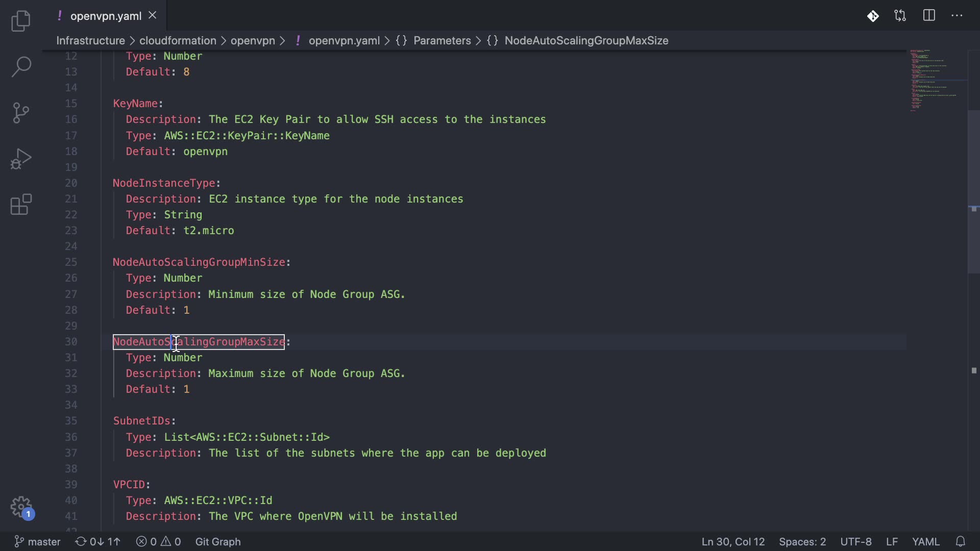Open the Run and Debug view
Image resolution: width=980 pixels, height=551 pixels.
click(x=21, y=159)
